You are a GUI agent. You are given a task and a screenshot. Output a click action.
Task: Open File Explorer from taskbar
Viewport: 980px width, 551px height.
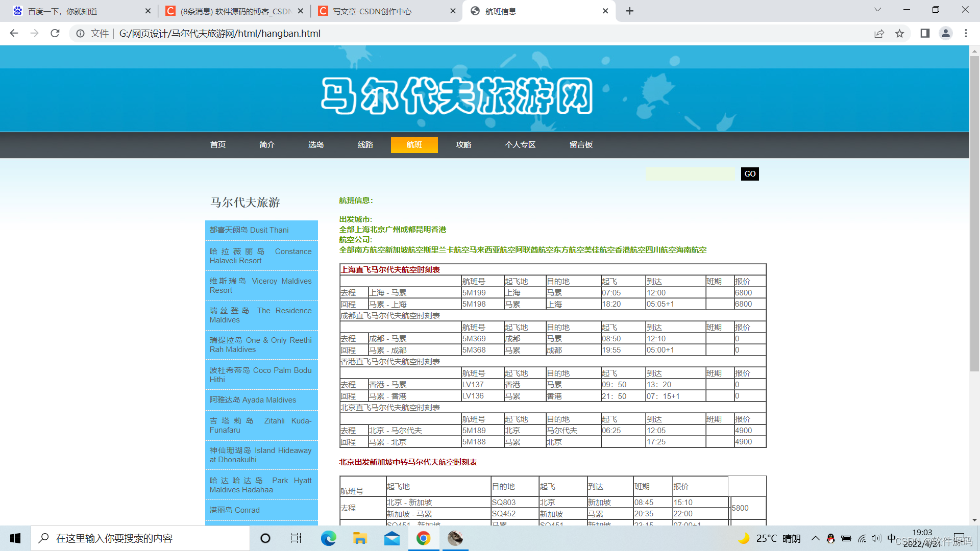click(x=360, y=538)
